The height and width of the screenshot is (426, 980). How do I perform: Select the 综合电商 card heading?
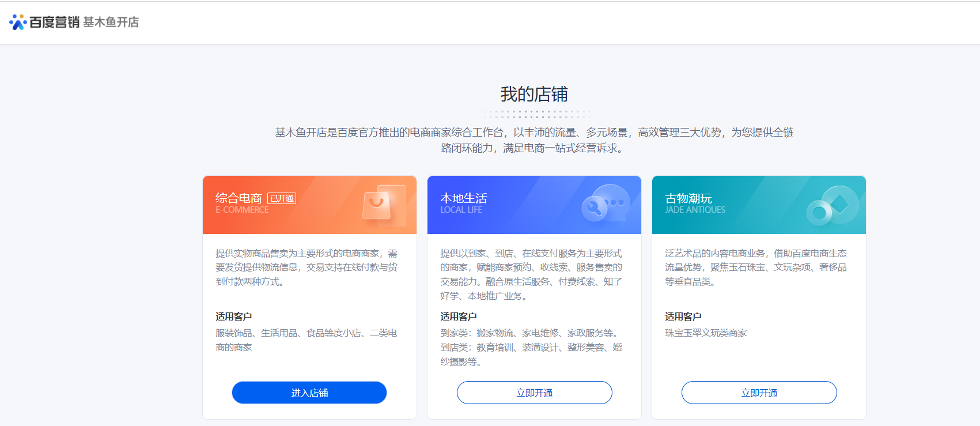239,198
